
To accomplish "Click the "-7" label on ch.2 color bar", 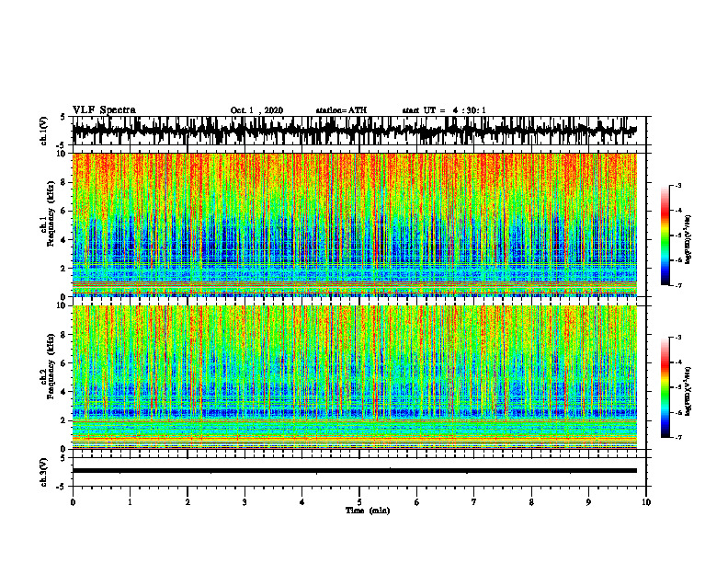I will tap(678, 438).
